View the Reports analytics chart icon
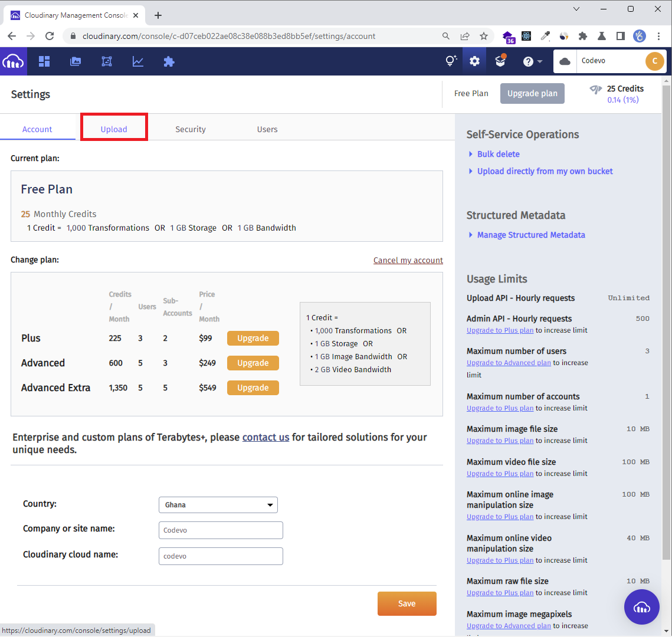The image size is (672, 637). tap(137, 61)
